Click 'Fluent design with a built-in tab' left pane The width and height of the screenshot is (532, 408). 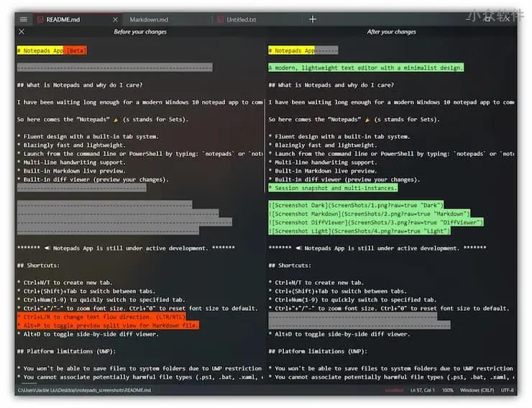88,137
